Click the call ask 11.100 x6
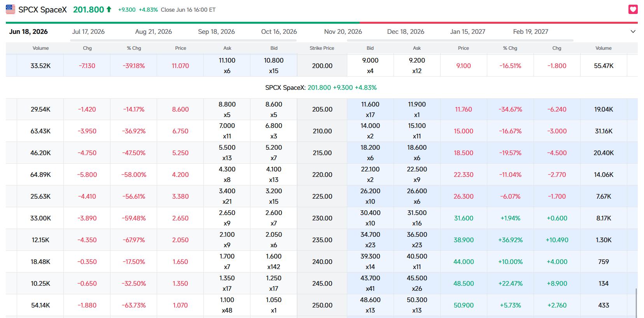 pyautogui.click(x=227, y=66)
